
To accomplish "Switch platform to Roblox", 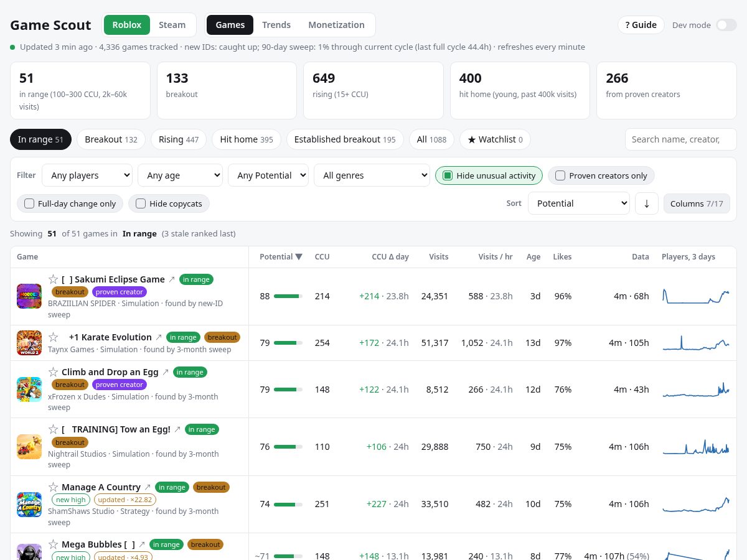I will 127,25.
